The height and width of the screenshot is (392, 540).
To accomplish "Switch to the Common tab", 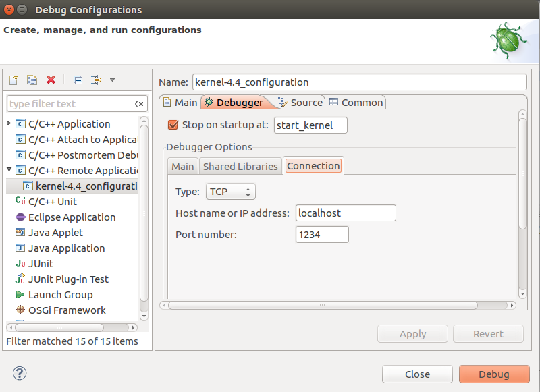I will 356,102.
